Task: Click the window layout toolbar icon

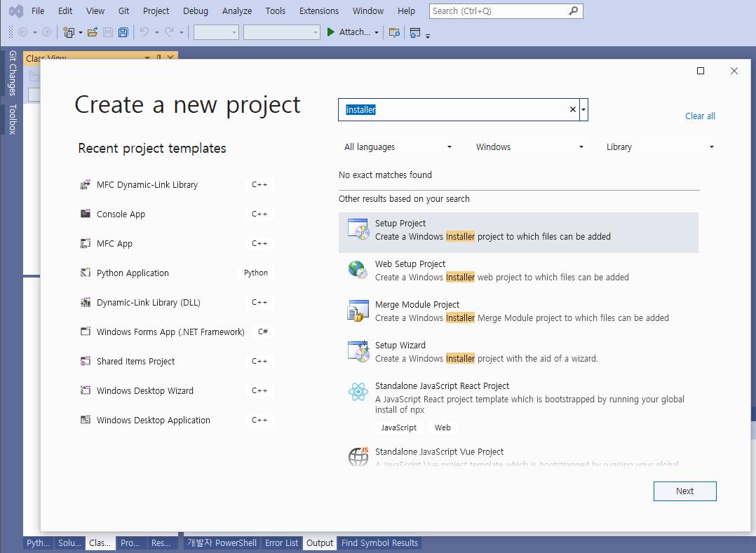Action: click(415, 33)
